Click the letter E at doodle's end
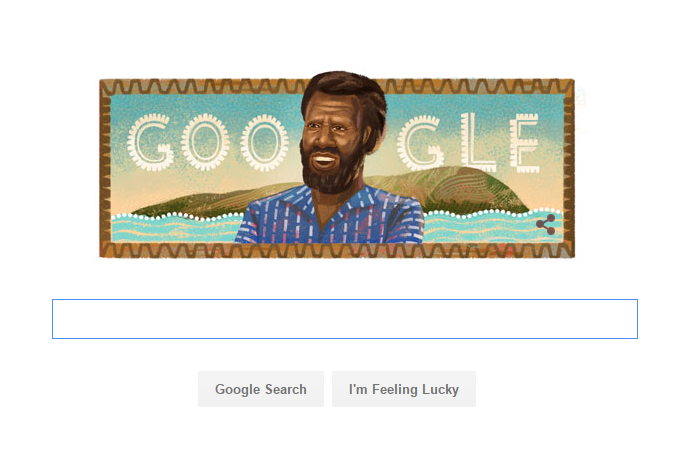The height and width of the screenshot is (462, 685). [525, 142]
